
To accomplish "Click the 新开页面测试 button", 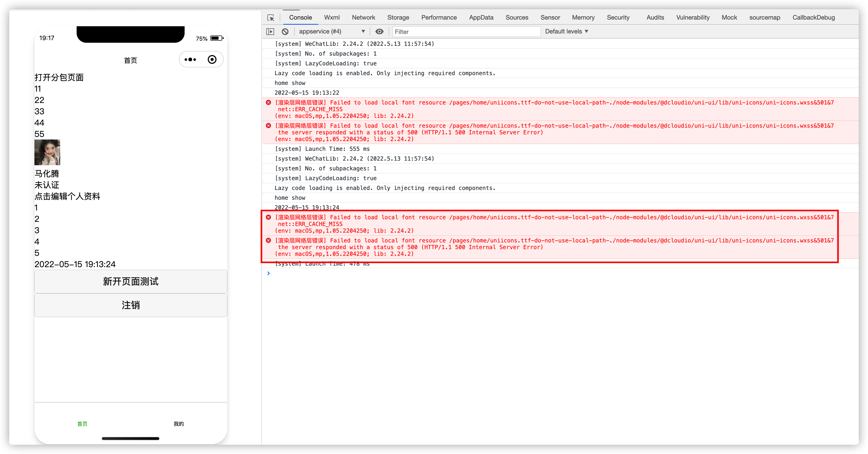I will click(130, 282).
